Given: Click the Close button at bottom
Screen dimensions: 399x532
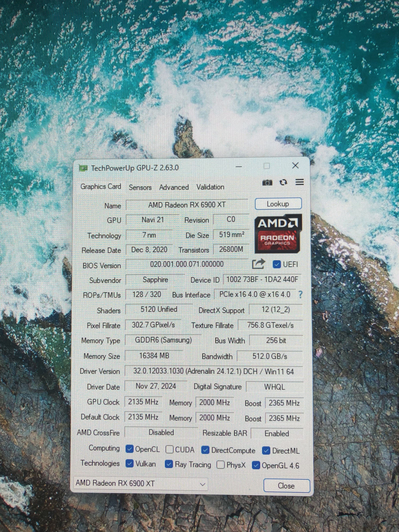Looking at the screenshot, I should (286, 486).
